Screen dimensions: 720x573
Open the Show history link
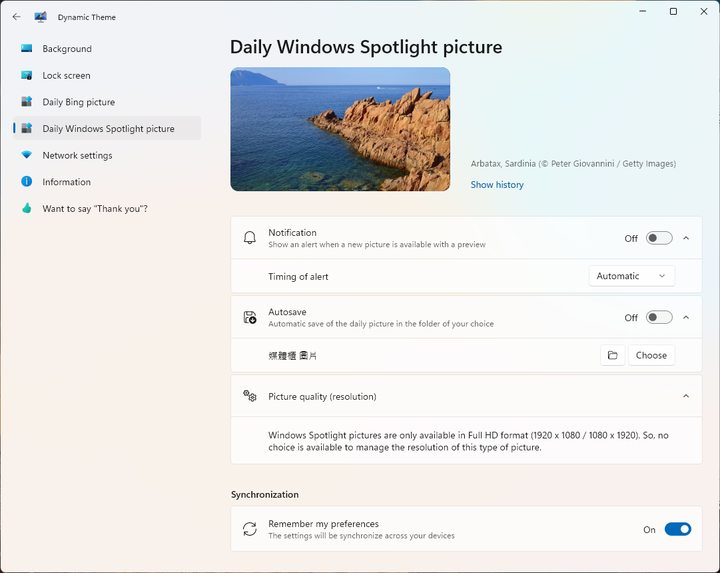[x=497, y=185]
